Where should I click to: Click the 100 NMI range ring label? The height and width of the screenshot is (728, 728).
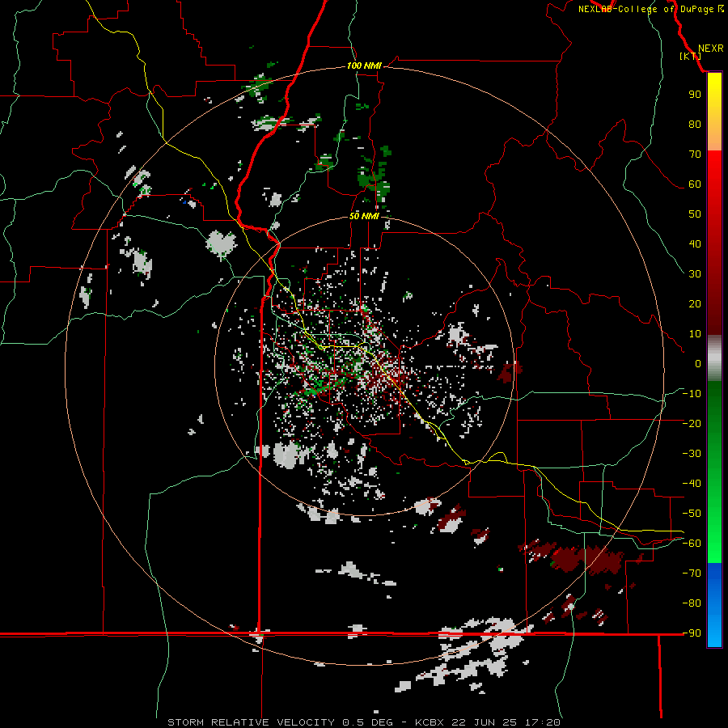364,66
